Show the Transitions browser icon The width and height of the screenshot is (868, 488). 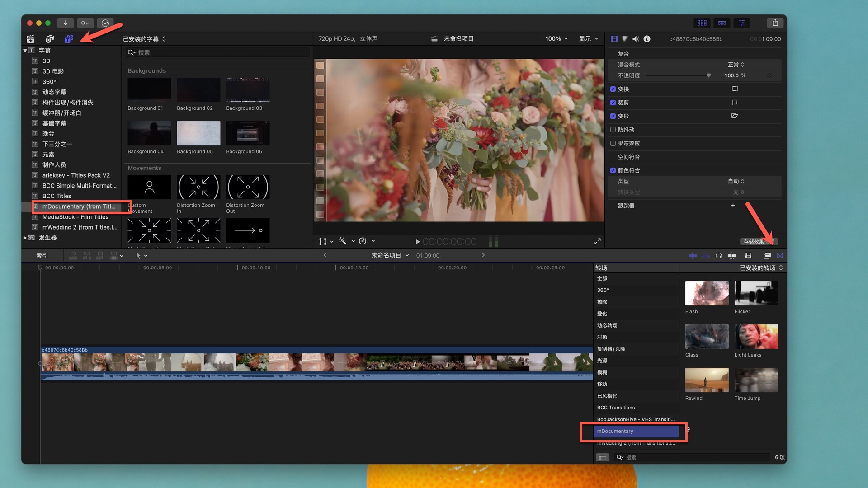(780, 256)
